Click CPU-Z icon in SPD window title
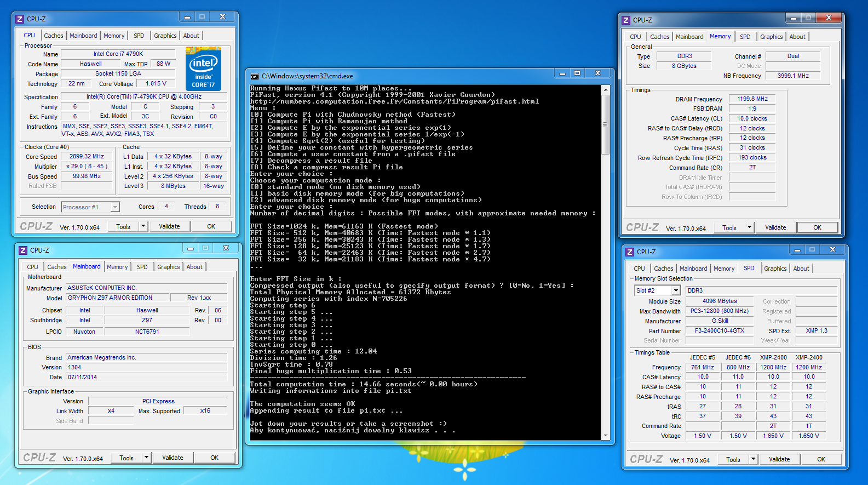This screenshot has width=868, height=485. (x=630, y=252)
